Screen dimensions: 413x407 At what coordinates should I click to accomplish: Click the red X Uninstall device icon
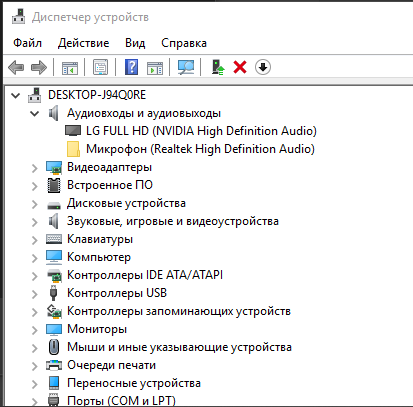tap(240, 67)
